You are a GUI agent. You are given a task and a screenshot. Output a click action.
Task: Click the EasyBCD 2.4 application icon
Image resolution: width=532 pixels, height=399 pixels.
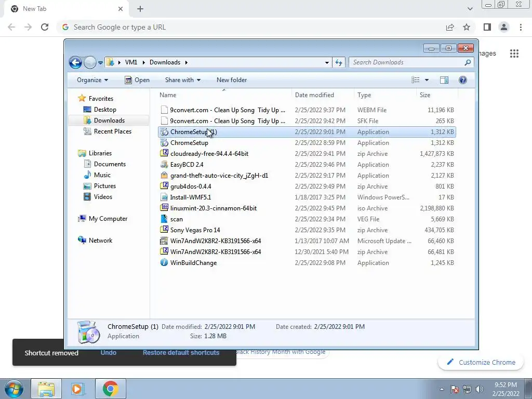(x=164, y=165)
